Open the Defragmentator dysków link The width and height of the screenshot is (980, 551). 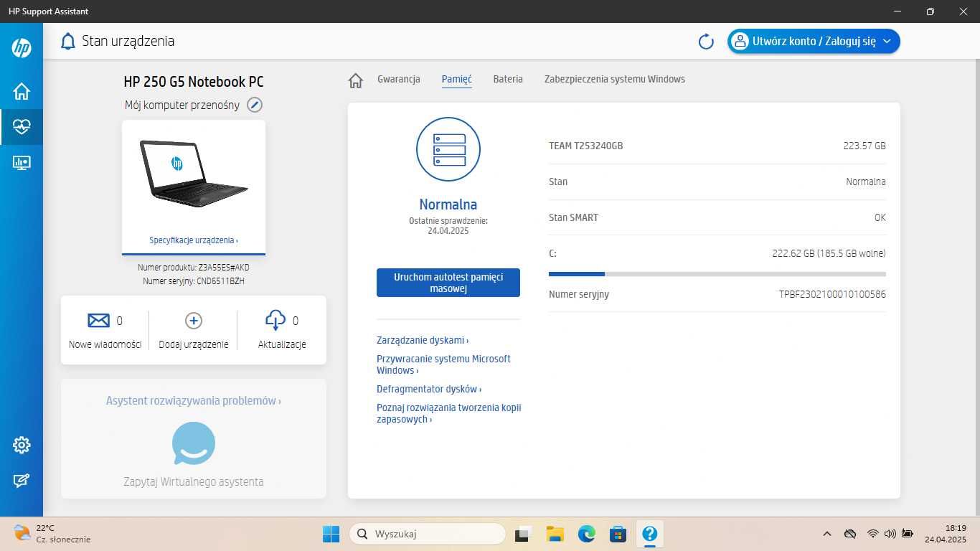429,389
